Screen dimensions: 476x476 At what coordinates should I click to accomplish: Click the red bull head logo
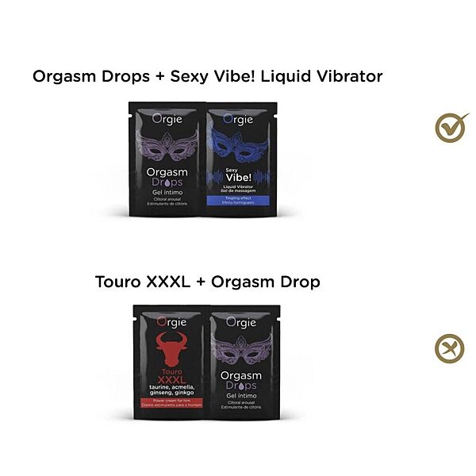(x=171, y=349)
